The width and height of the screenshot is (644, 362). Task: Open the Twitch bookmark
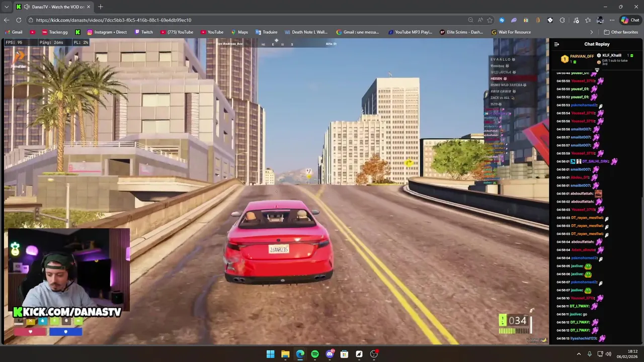coord(143,32)
